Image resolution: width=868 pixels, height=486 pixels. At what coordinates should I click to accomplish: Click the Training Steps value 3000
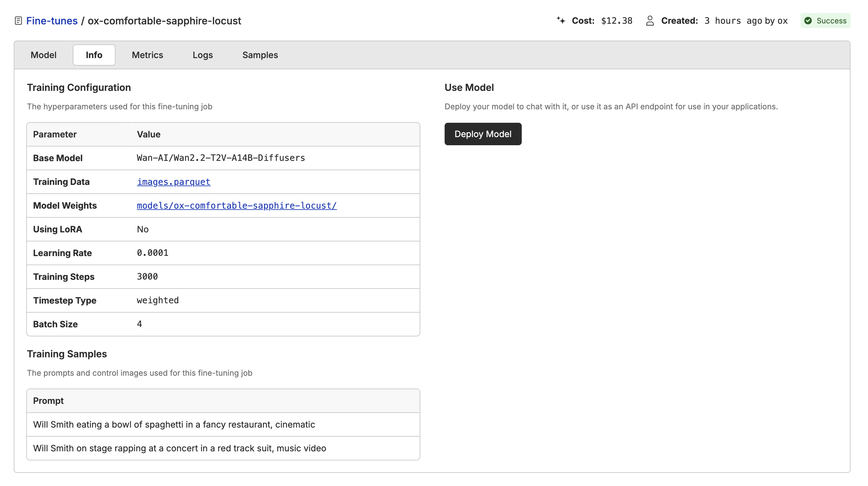pyautogui.click(x=147, y=277)
